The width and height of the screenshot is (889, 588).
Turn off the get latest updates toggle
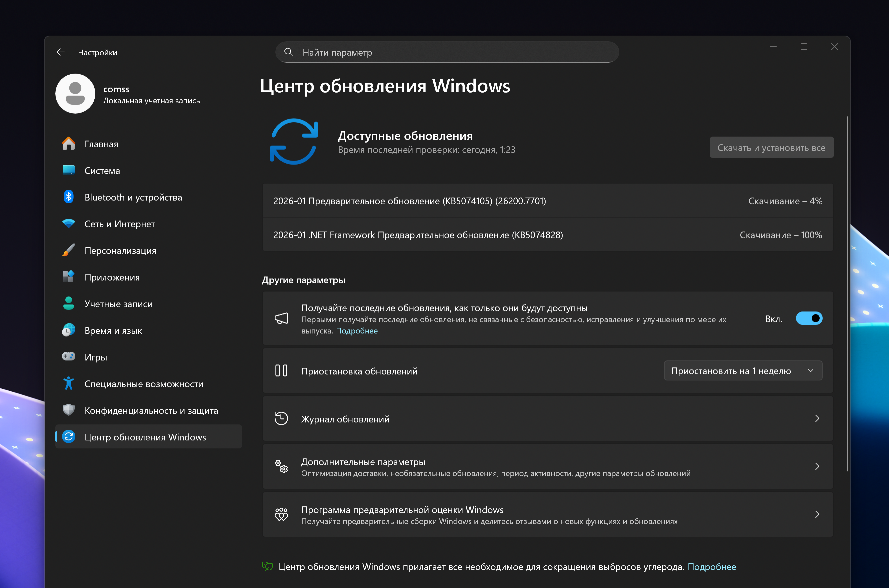click(809, 318)
